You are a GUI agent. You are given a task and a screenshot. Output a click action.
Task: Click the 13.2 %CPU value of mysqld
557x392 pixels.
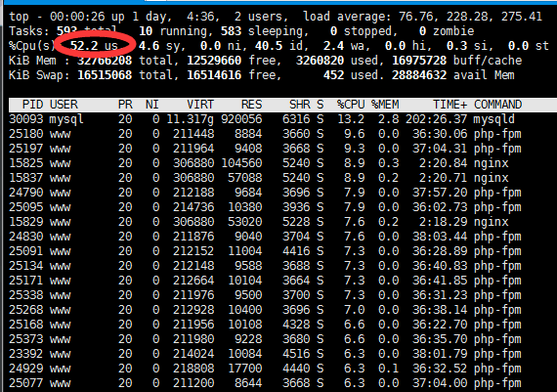[351, 119]
